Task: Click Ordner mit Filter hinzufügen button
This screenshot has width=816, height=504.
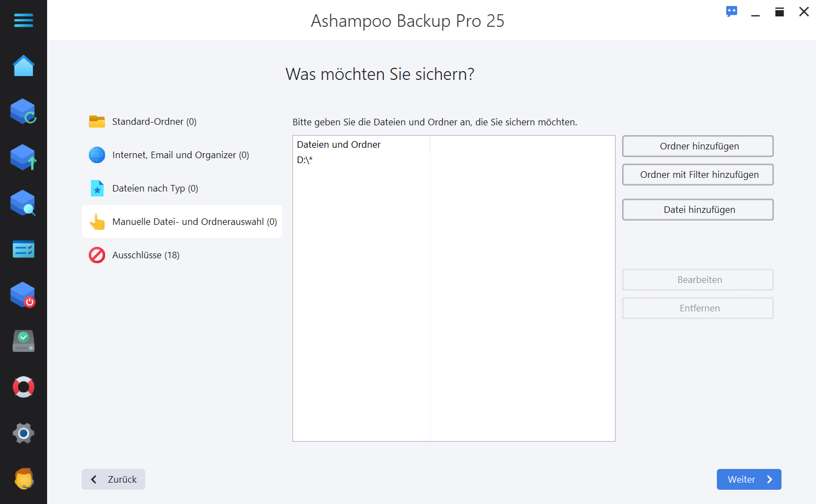Action: 698,175
